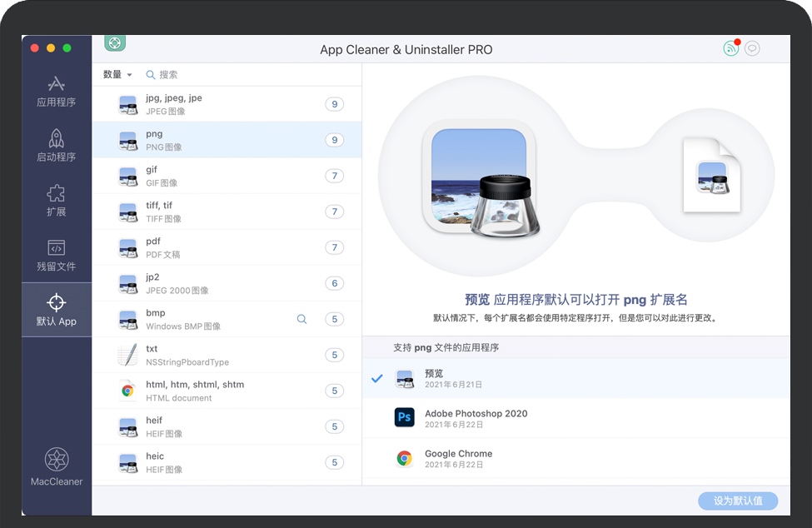Open the chat bubble feedback icon
This screenshot has height=528, width=812.
coord(752,48)
